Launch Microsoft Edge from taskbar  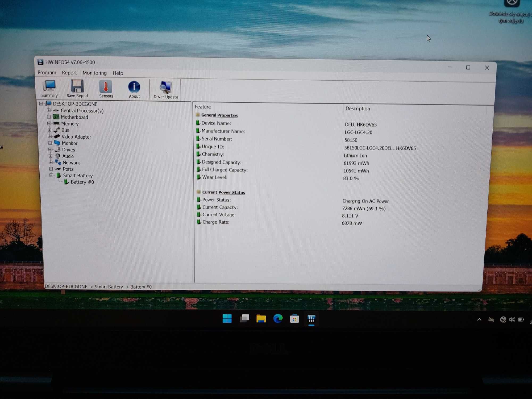pyautogui.click(x=278, y=318)
